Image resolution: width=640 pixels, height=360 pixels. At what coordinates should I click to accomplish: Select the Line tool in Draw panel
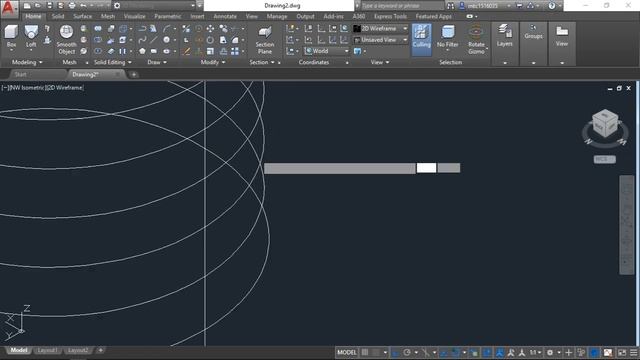coord(153,40)
